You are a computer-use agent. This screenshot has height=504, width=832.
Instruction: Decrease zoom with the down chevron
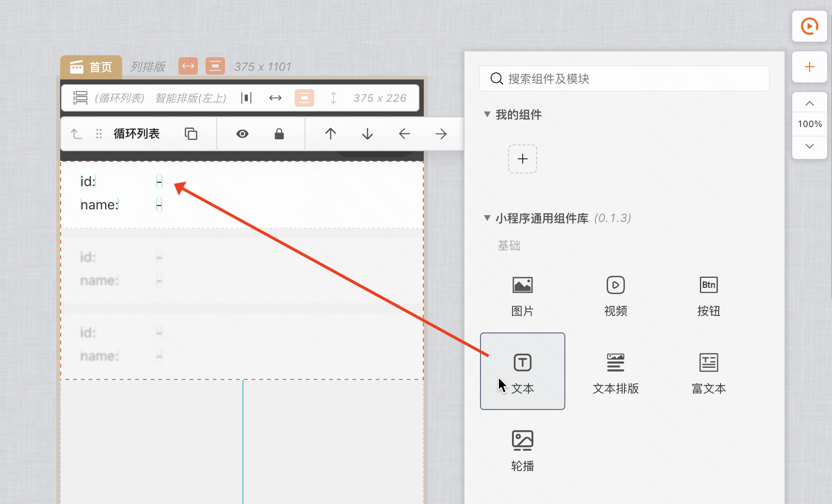coord(809,146)
